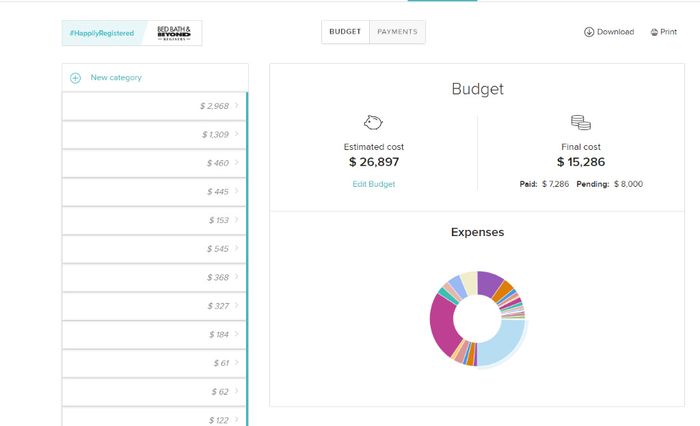Click the $ 2,968 category amount
The image size is (700, 426).
tap(214, 106)
